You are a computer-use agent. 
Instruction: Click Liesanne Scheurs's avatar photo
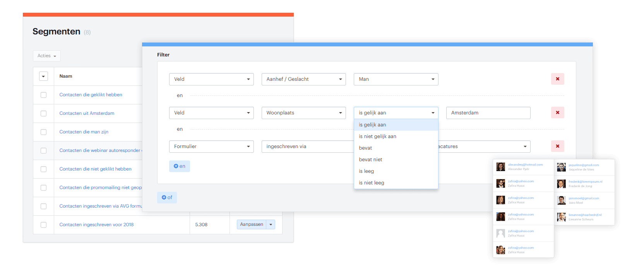pyautogui.click(x=561, y=217)
